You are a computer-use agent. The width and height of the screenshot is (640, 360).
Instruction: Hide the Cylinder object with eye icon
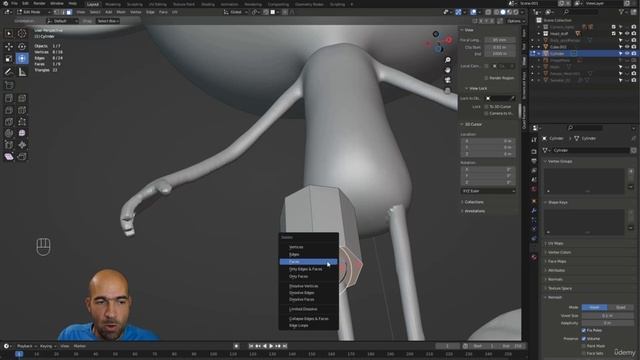click(x=627, y=53)
